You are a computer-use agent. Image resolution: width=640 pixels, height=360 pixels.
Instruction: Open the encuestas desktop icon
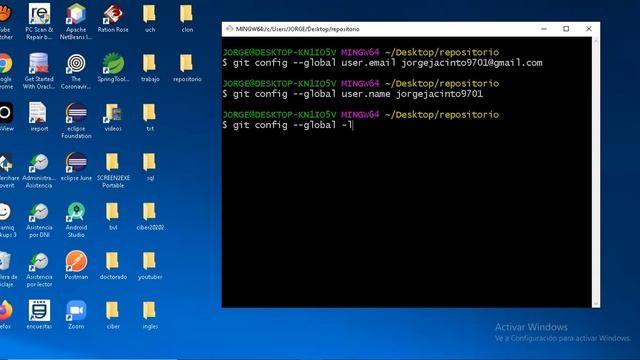tap(39, 315)
